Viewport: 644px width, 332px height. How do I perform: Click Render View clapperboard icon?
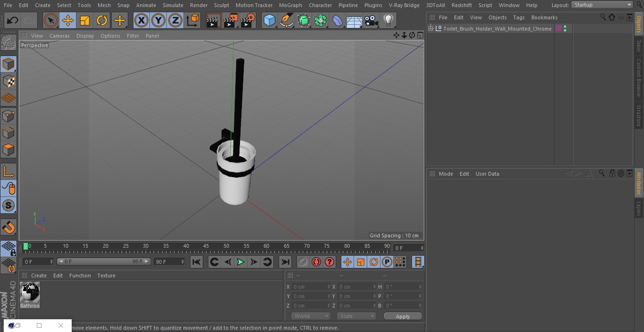(214, 20)
